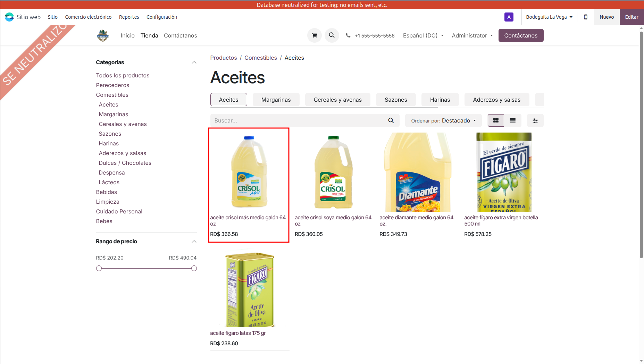This screenshot has width=644, height=364.
Task: Click the Bodeguita store logo
Action: 103,35
